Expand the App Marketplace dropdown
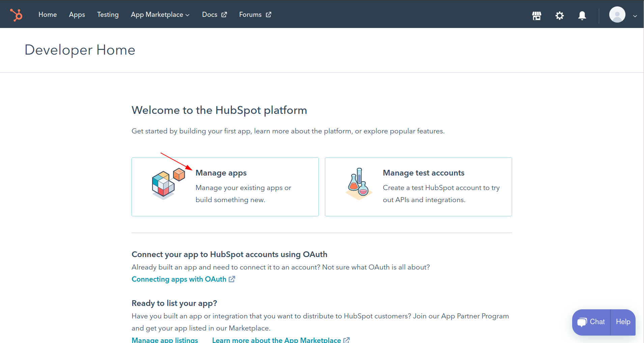Viewport: 644px width, 343px height. 188,15
